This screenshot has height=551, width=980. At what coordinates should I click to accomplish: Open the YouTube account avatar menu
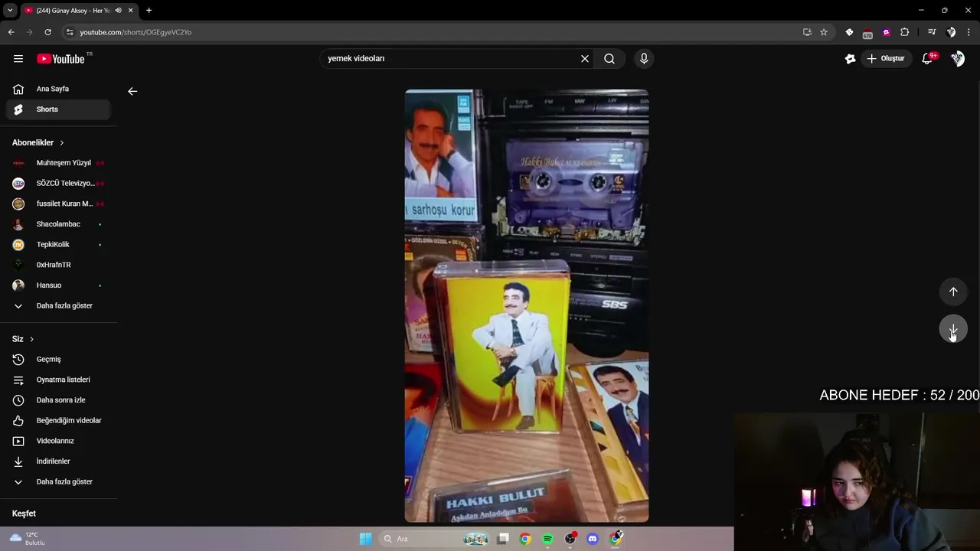pyautogui.click(x=958, y=59)
